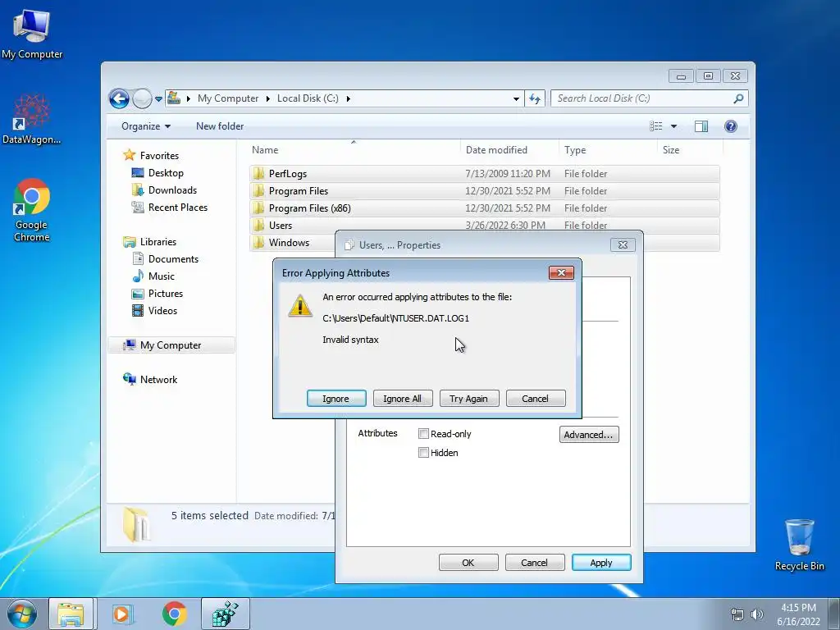Toggle the Read-only attribute checkbox

423,433
